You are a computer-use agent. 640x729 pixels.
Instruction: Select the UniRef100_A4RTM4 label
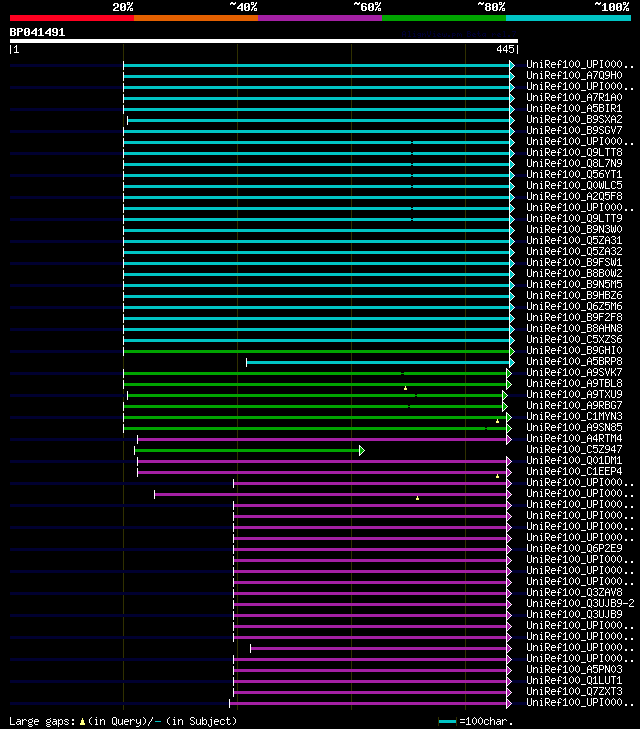pyautogui.click(x=574, y=438)
